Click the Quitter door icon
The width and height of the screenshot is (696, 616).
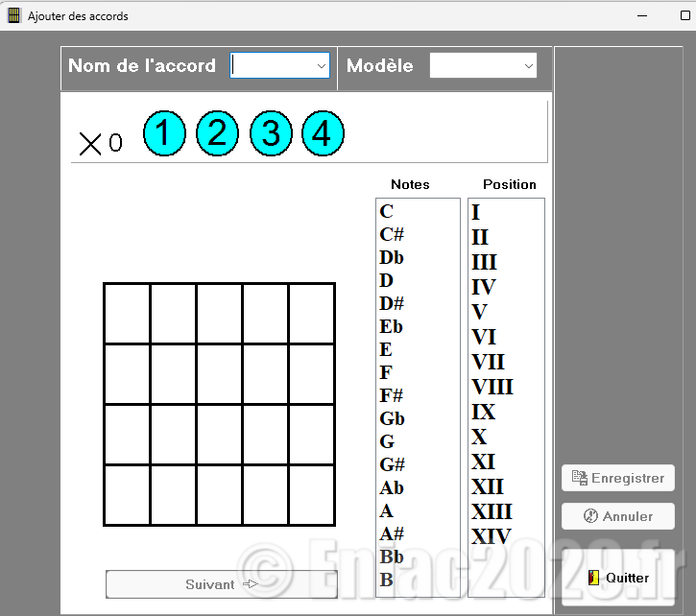[x=593, y=578]
